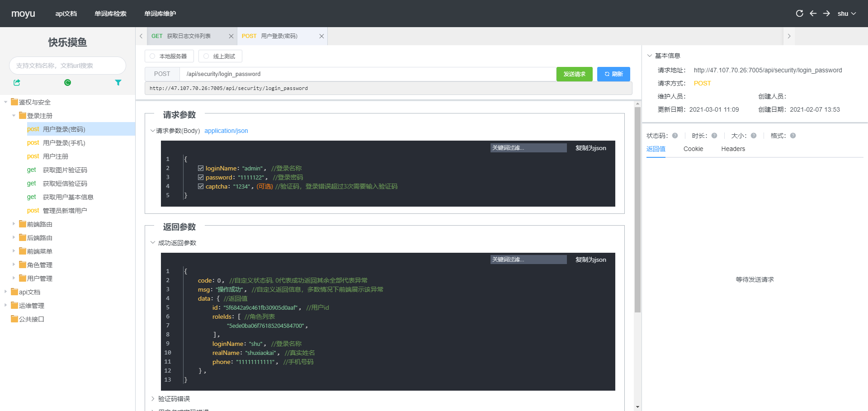The image size is (868, 411).
Task: Collapse the 登录注册 tree node
Action: tap(14, 116)
